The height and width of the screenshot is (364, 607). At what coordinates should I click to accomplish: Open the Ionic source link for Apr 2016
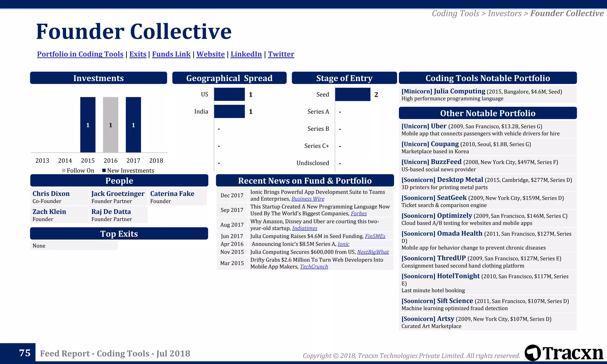point(344,244)
